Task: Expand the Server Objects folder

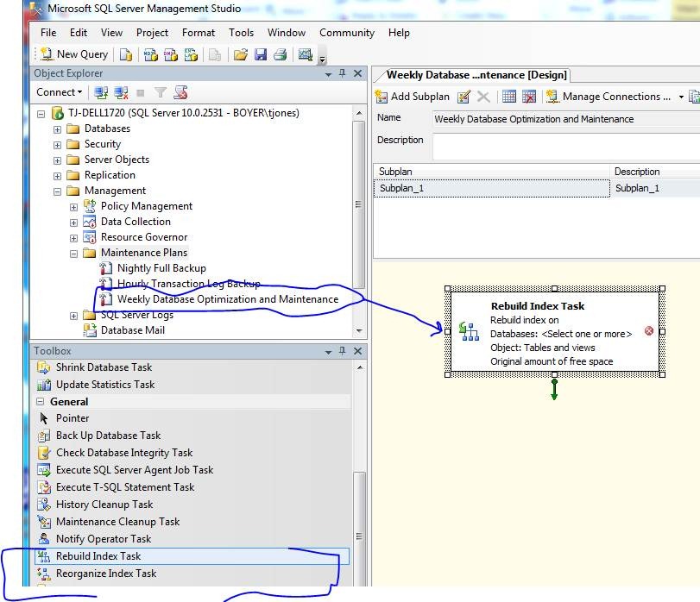Action: tap(57, 160)
